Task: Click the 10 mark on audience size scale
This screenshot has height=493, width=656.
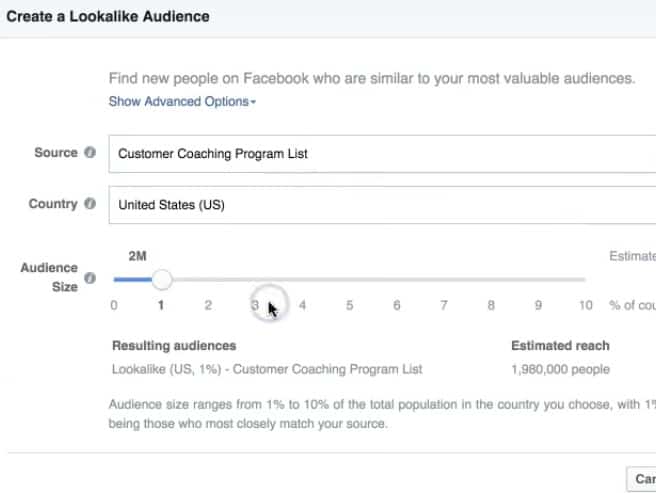Action: click(586, 305)
